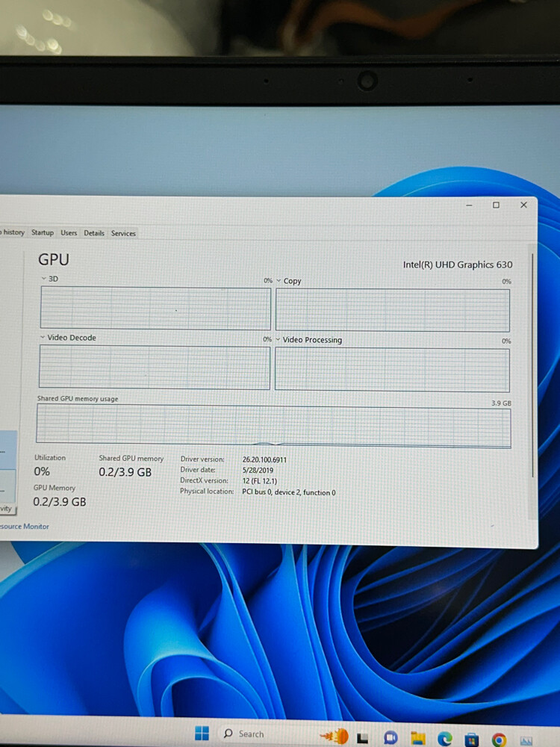Click the Shared GPU memory 0.2/3.9 GB value
Image resolution: width=560 pixels, height=747 pixels.
[x=125, y=472]
